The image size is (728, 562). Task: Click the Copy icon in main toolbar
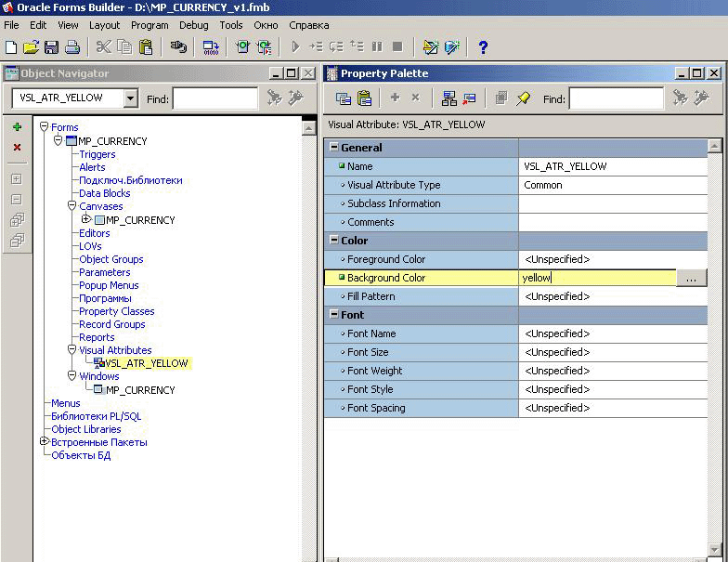pos(124,46)
